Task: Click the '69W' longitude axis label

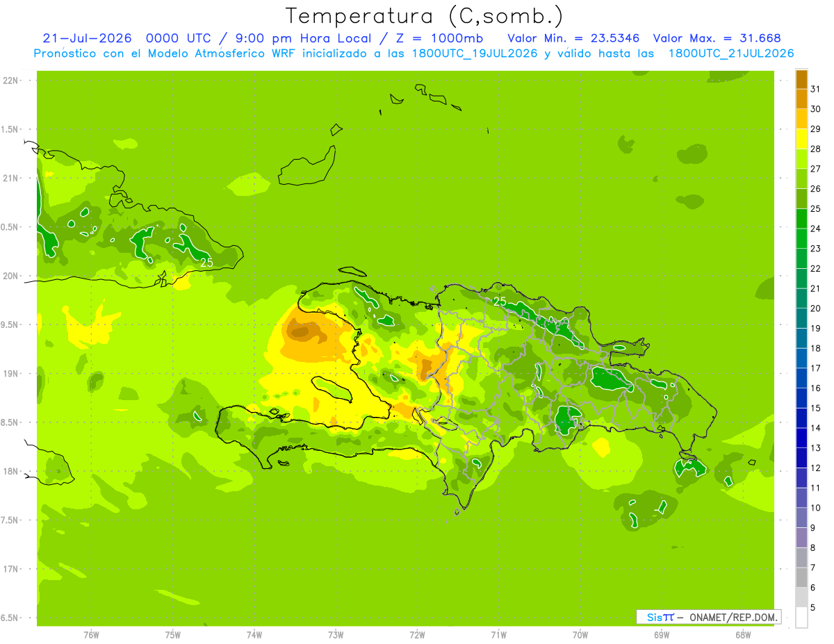Action: tap(662, 635)
